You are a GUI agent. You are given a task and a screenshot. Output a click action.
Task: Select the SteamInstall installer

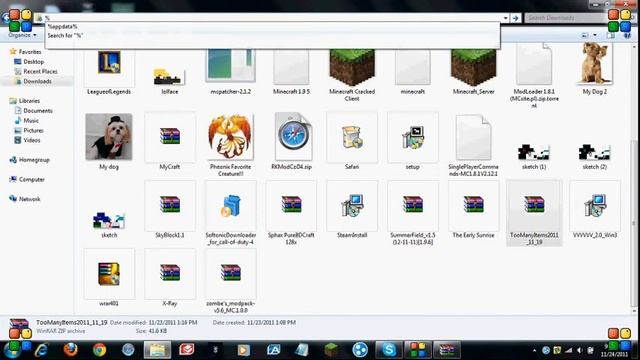coord(352,205)
